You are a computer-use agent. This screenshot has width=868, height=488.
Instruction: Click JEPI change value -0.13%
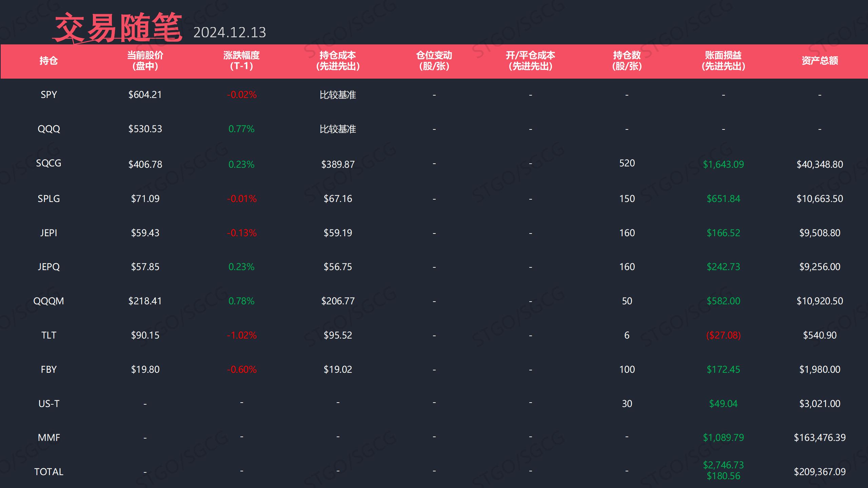point(241,233)
